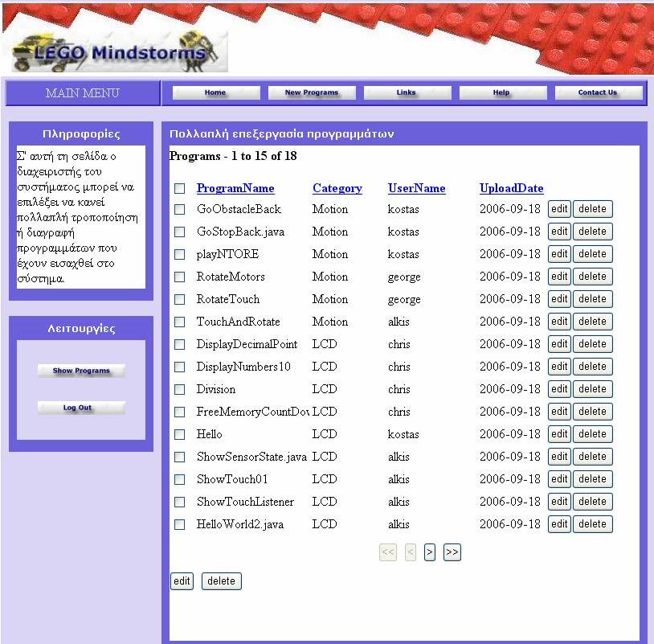Click the bulk delete button below the table
The image size is (654, 644).
coord(222,581)
